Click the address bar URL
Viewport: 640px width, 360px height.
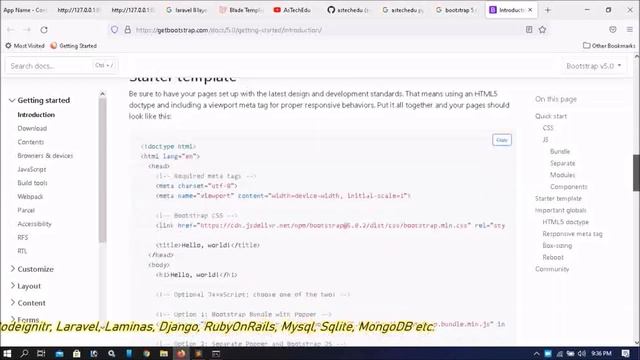pos(229,30)
